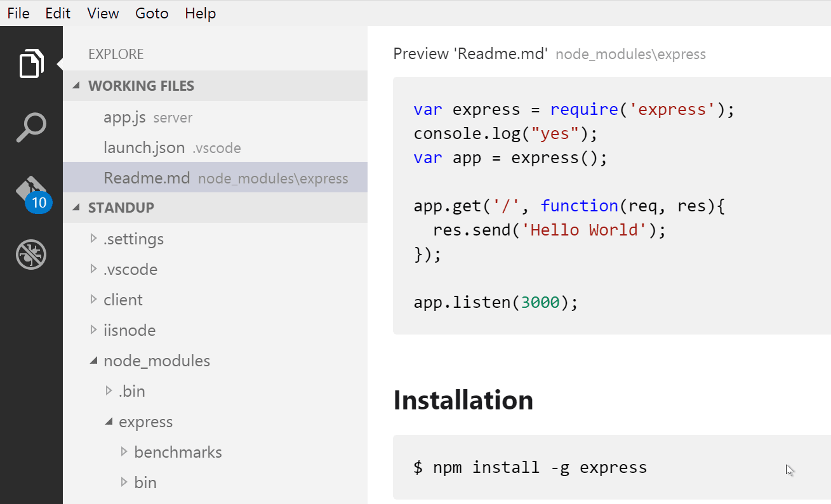Open the Explorer view icon

[x=31, y=63]
